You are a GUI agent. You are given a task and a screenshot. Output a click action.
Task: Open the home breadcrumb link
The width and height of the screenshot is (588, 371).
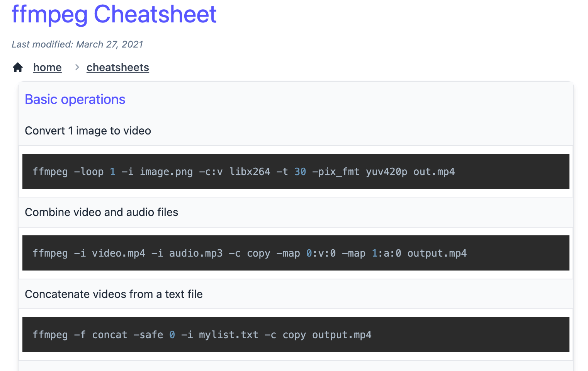pos(48,67)
